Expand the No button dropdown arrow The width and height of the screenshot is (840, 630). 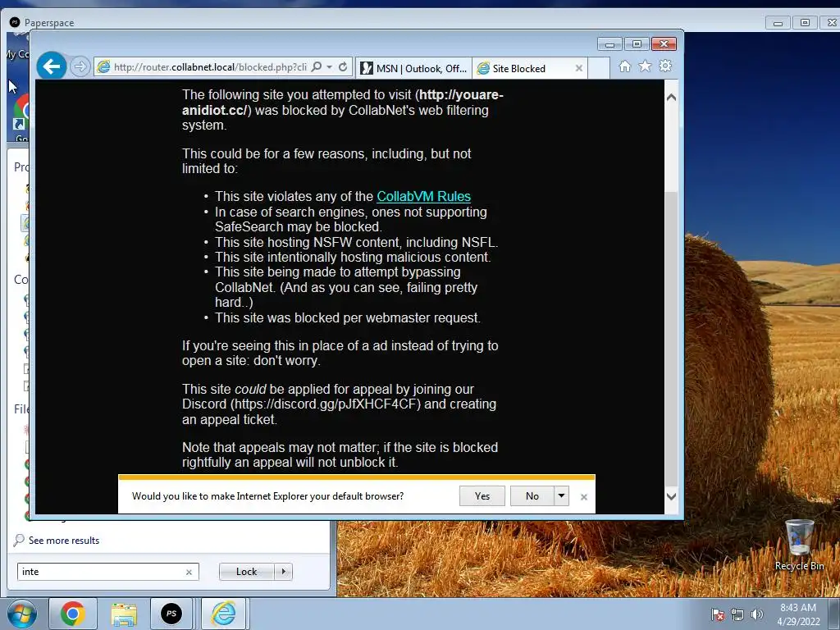pos(561,496)
